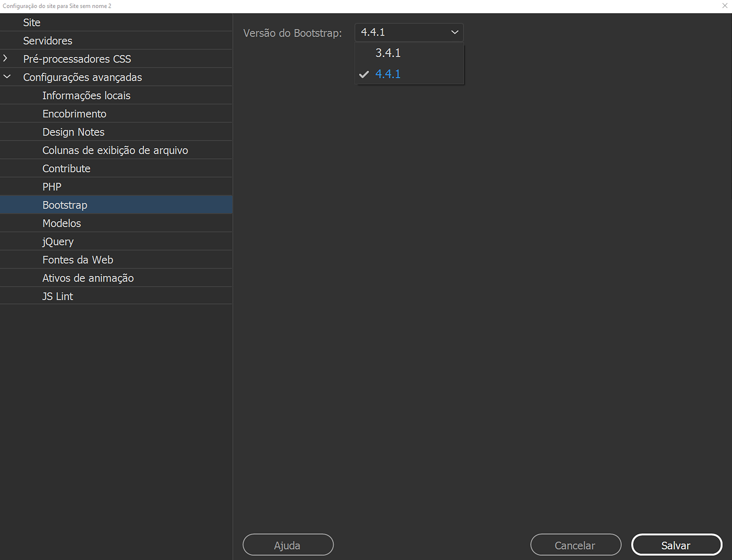Image resolution: width=732 pixels, height=560 pixels.
Task: Select the Contribute settings entry
Action: pos(66,168)
